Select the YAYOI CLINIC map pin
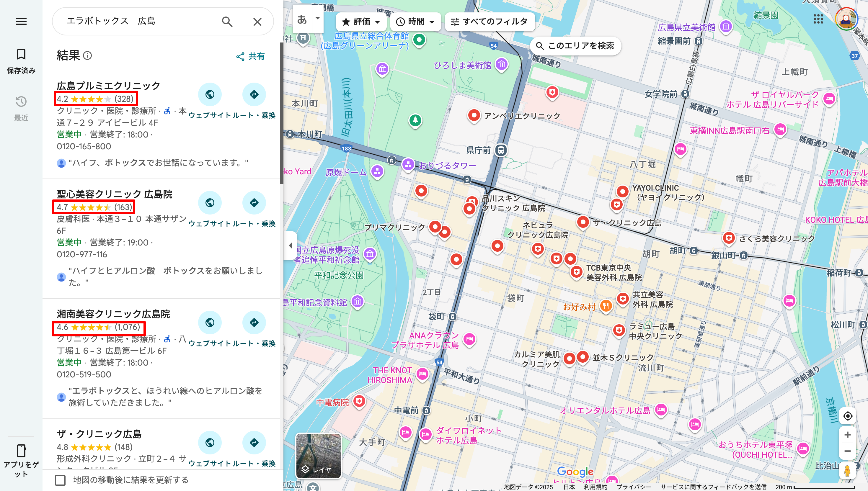 point(622,191)
